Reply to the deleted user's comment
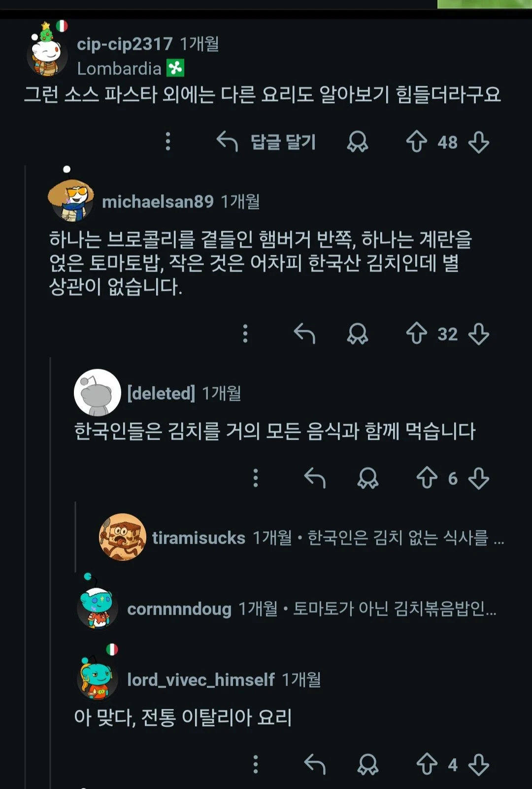The width and height of the screenshot is (532, 789). (315, 478)
